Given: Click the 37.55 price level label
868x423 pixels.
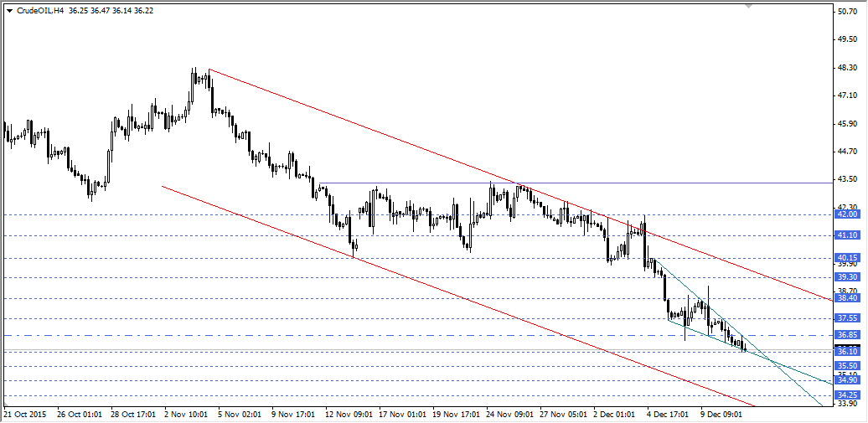Looking at the screenshot, I should (846, 318).
